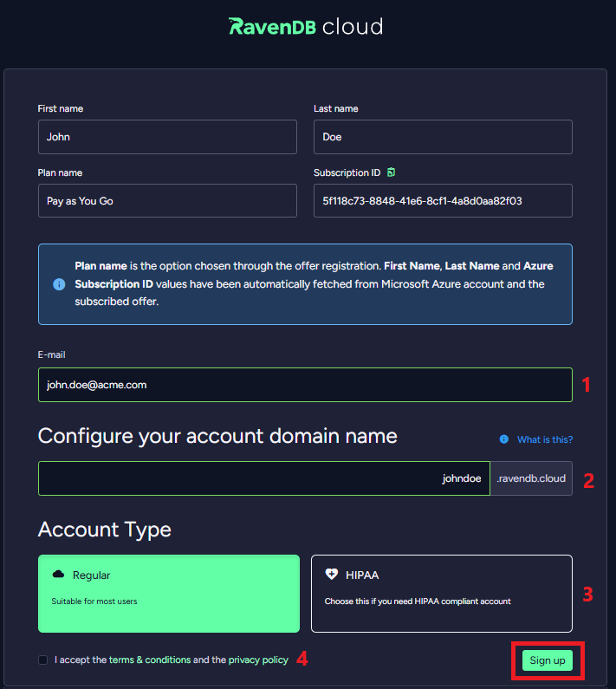Focus the Last name field

point(443,137)
